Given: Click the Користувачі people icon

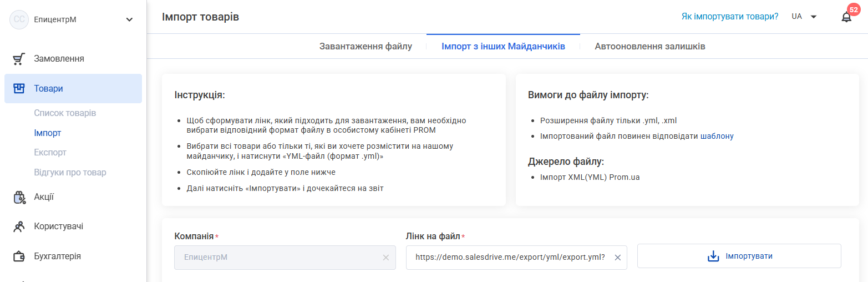Looking at the screenshot, I should click(19, 226).
